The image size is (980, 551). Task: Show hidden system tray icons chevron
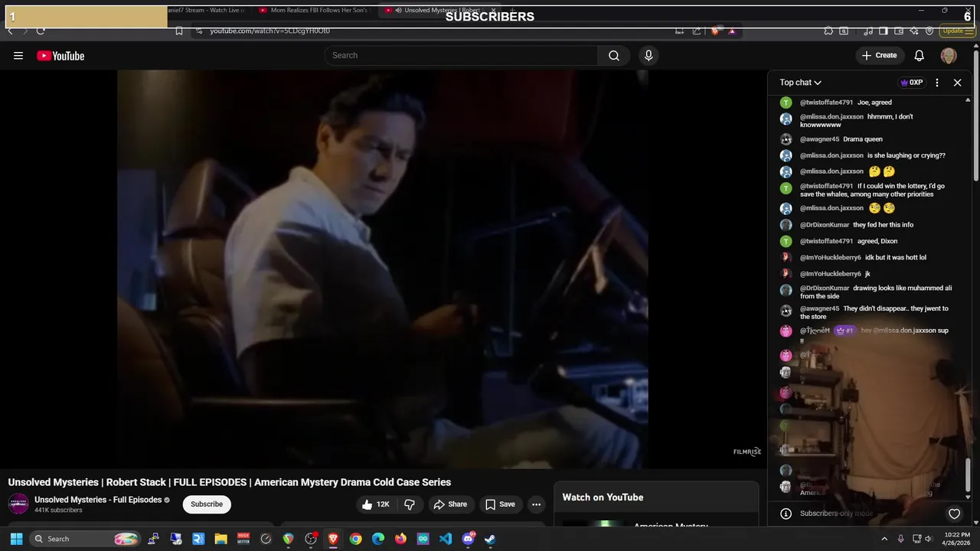[x=884, y=539]
